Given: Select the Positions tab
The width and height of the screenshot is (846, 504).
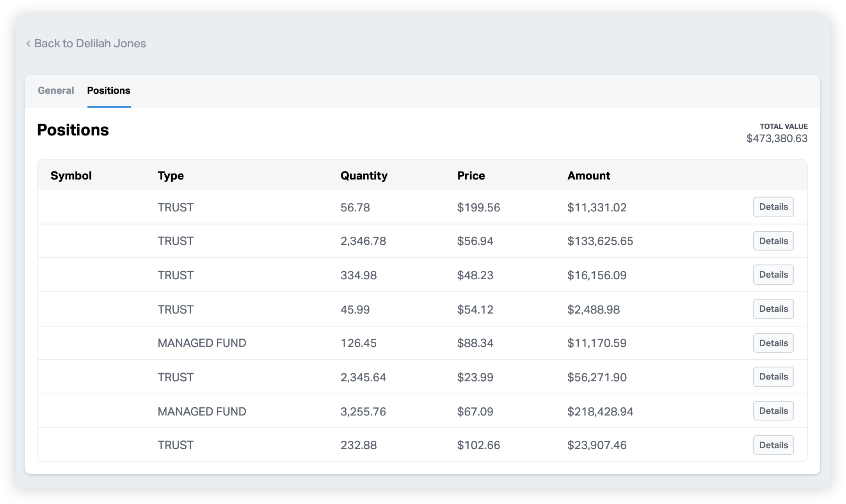Looking at the screenshot, I should [108, 91].
